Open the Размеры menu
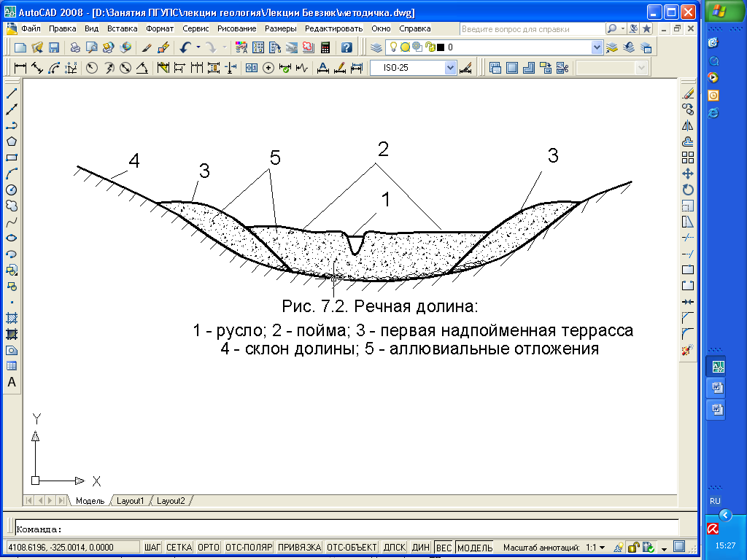 tap(281, 28)
